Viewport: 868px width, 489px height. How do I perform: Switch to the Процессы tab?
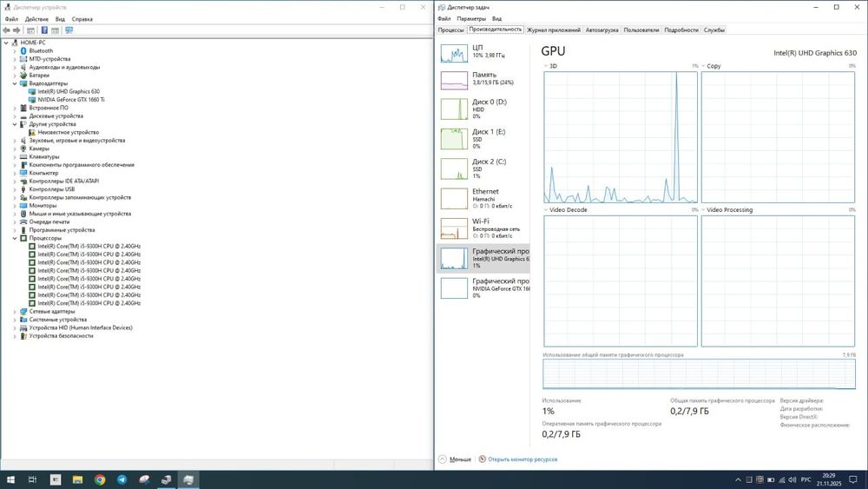(x=450, y=30)
